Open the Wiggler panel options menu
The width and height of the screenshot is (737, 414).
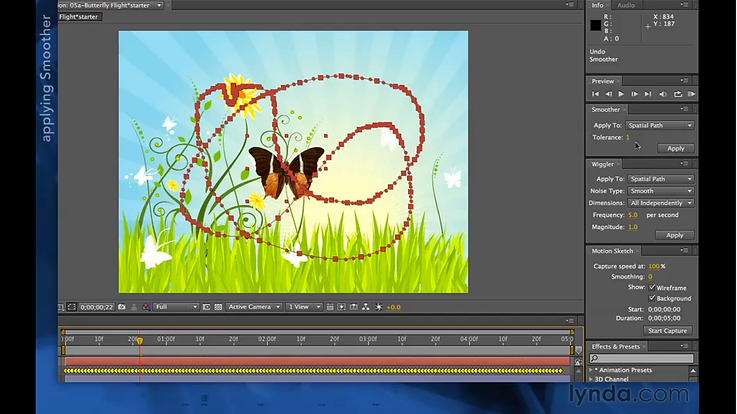pos(684,164)
